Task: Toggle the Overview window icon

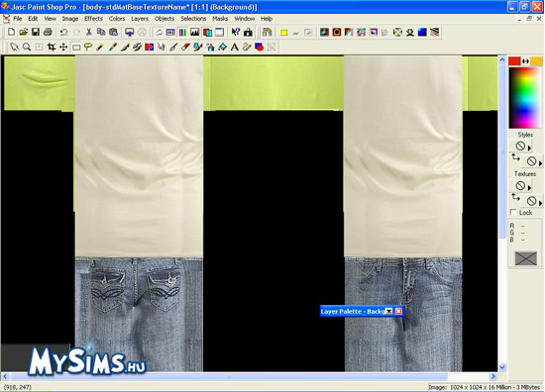Action: 220,33
